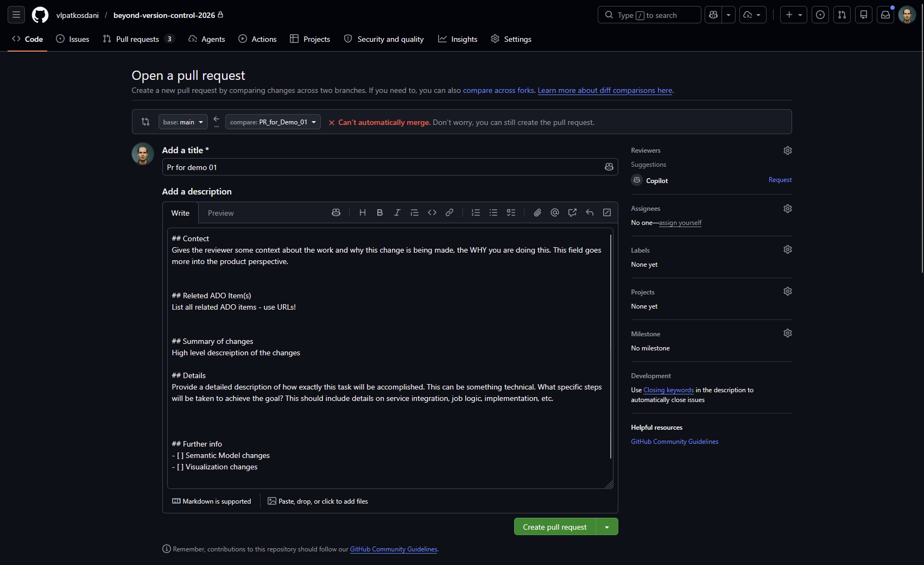Attach files using paperclip icon
The width and height of the screenshot is (924, 565).
point(537,213)
